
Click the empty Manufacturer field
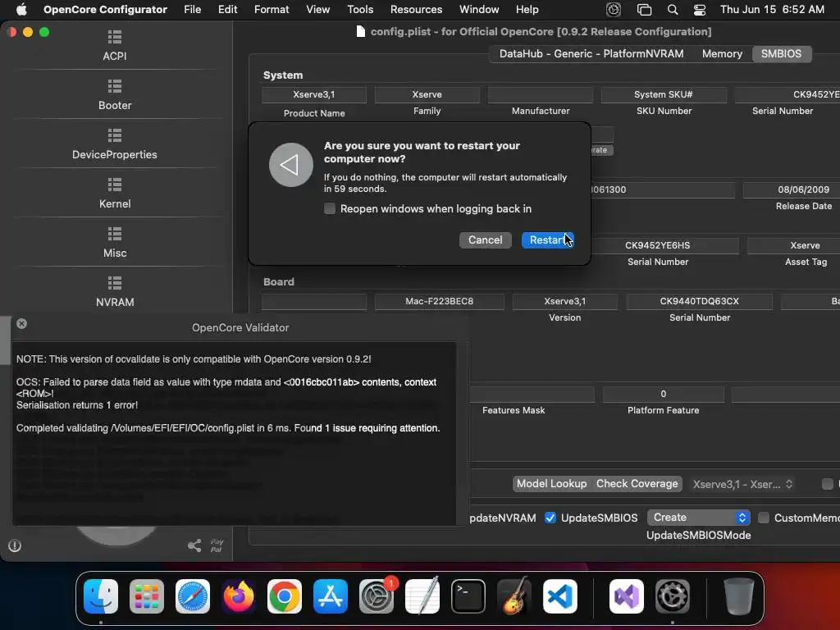541,95
